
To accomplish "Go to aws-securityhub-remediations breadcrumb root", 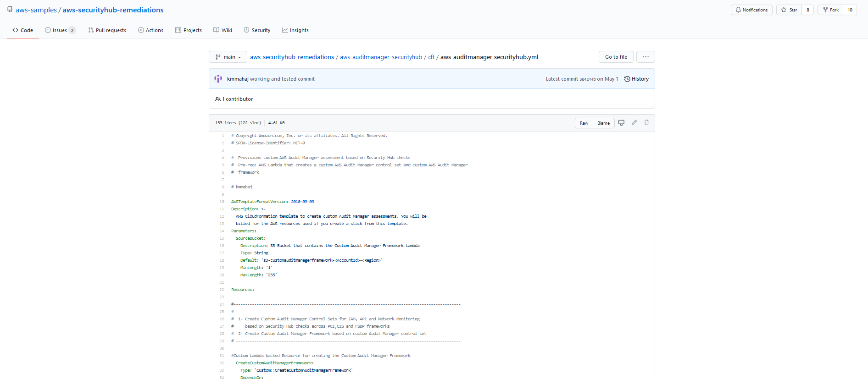I will click(x=292, y=57).
